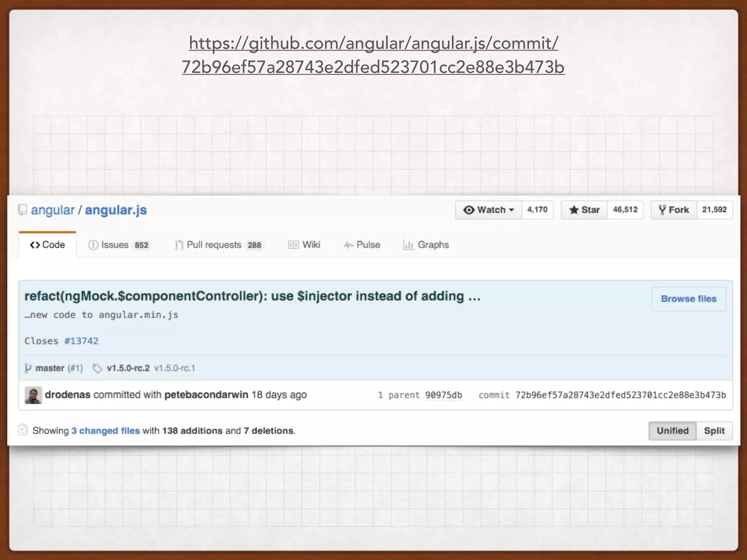
Task: Click the eye icon on the Watch button
Action: pyautogui.click(x=469, y=210)
